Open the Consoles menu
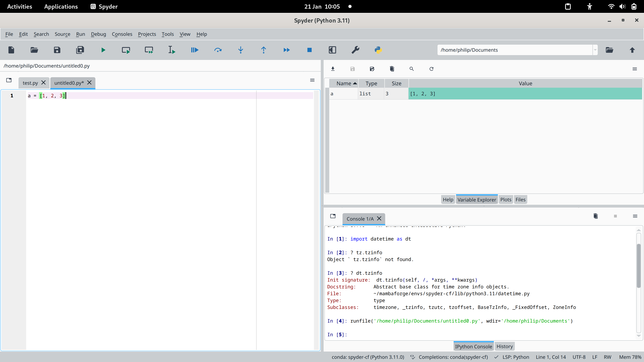Image resolution: width=644 pixels, height=362 pixels. point(122,34)
